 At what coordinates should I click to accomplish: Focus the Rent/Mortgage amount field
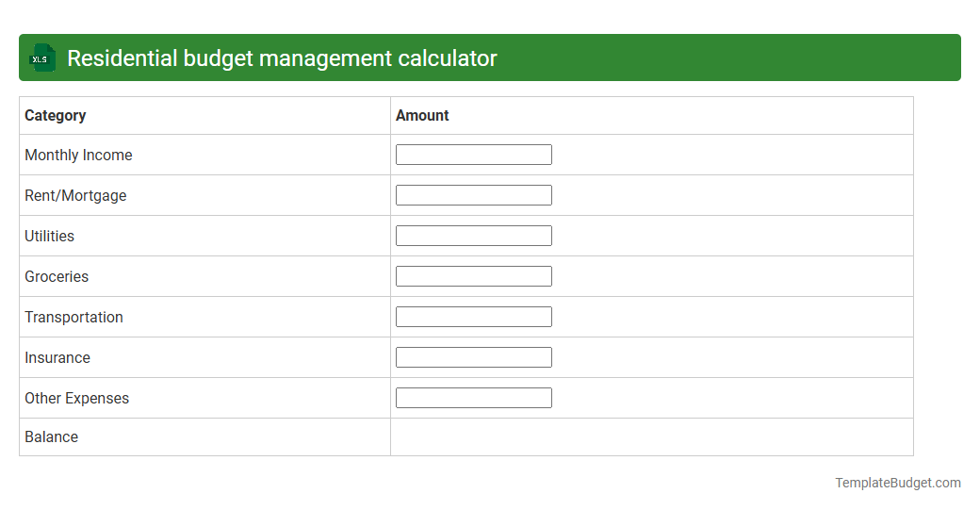click(x=474, y=195)
